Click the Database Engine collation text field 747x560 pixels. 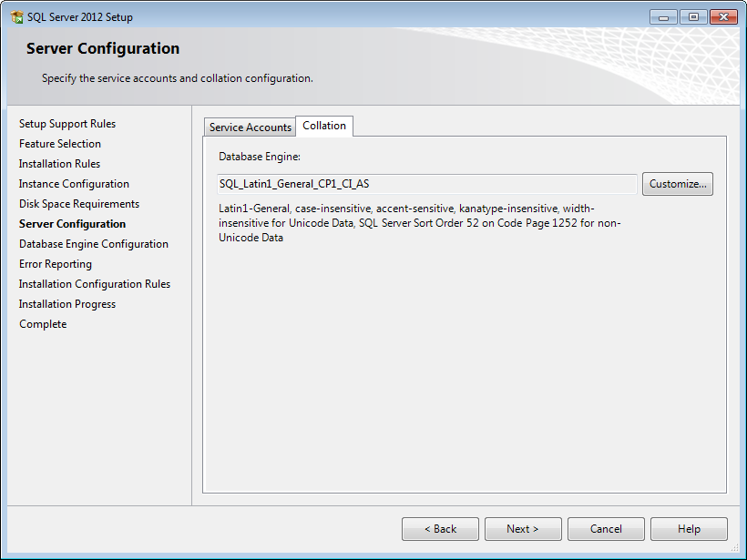[x=426, y=184]
